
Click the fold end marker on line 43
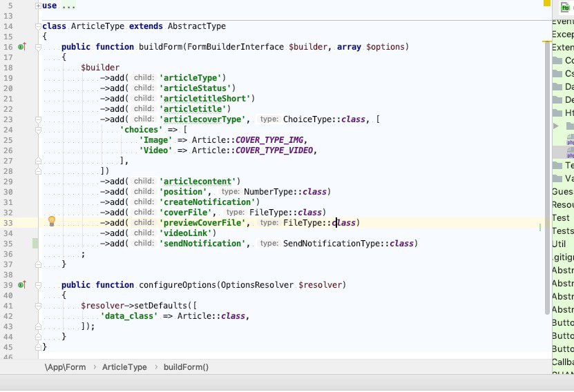pos(38,326)
